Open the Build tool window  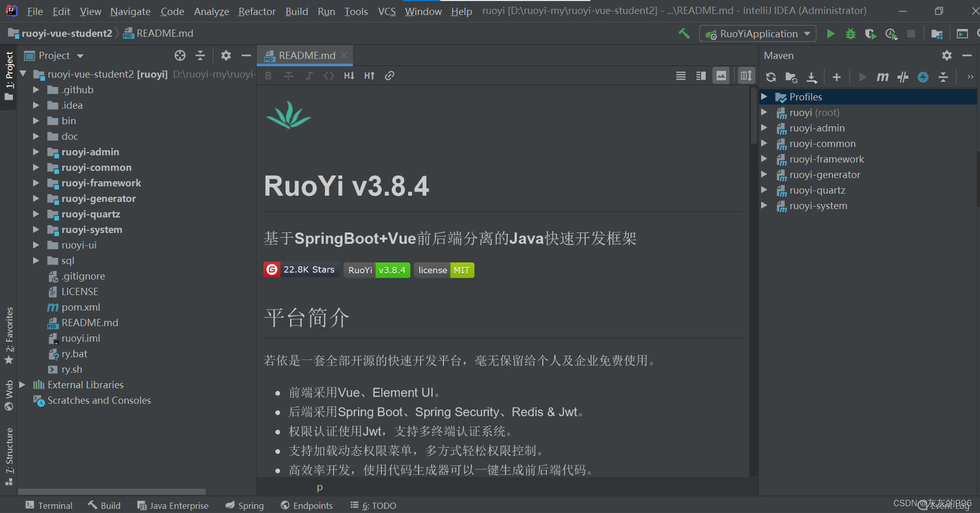pos(104,506)
